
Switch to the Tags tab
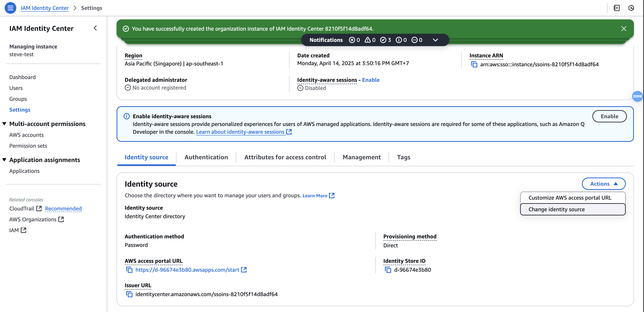click(404, 157)
